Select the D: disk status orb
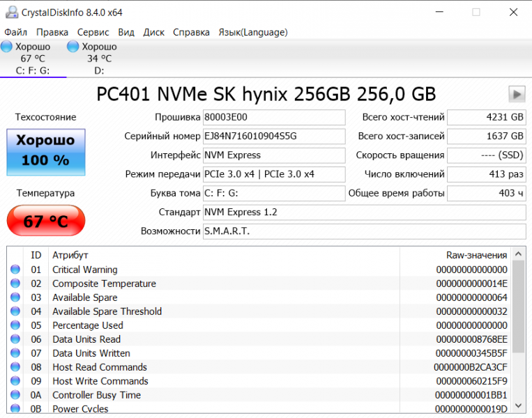Screen dimensions: 532x418 point(73,47)
